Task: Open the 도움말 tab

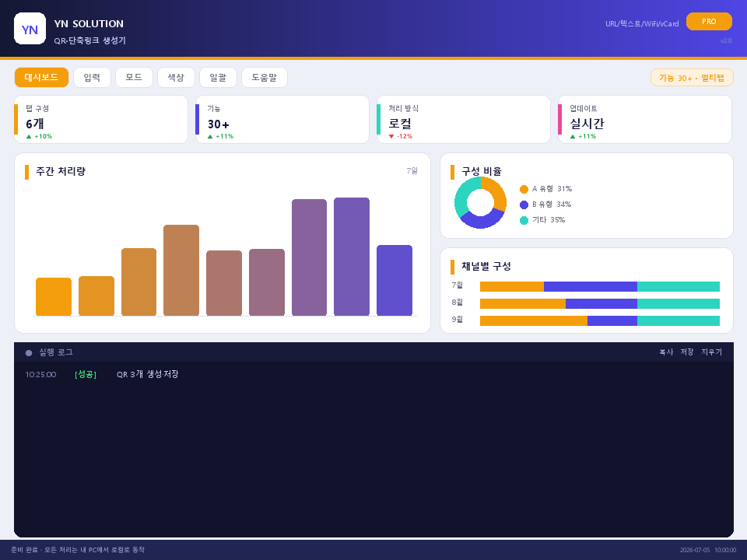Action: [265, 77]
